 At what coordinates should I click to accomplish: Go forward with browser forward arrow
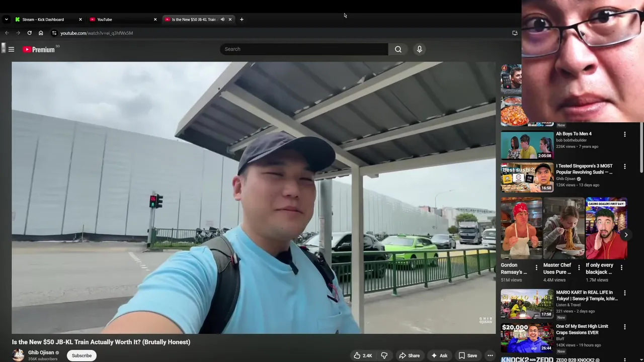[18, 33]
